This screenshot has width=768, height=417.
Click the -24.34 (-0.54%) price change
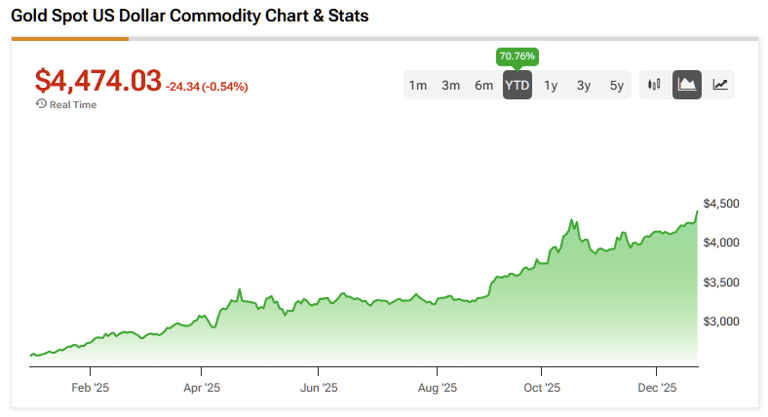pyautogui.click(x=207, y=87)
